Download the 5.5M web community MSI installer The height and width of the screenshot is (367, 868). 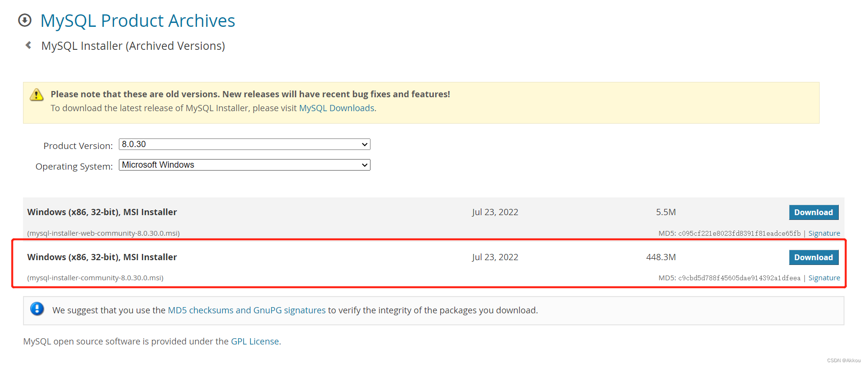coord(813,212)
